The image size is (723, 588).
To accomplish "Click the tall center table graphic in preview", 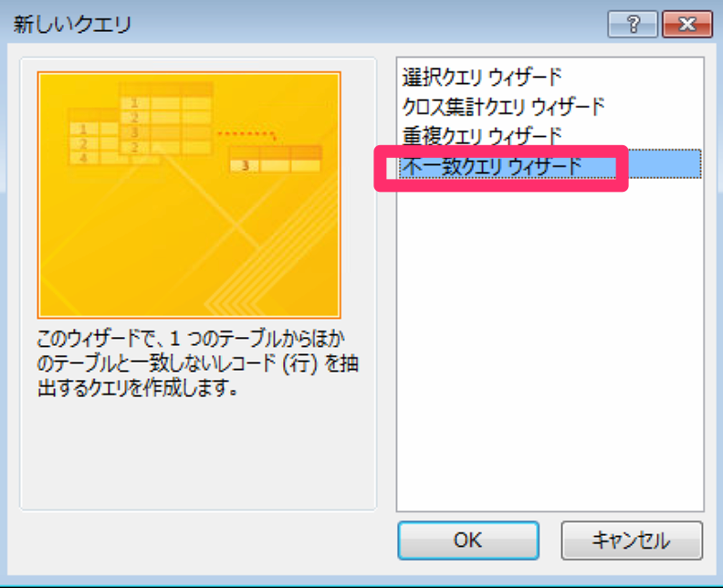I will coord(166,119).
